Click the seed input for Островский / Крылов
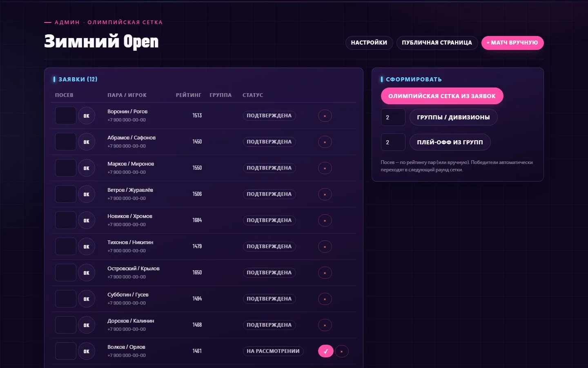Viewport: 588px width, 368px height. pyautogui.click(x=66, y=273)
